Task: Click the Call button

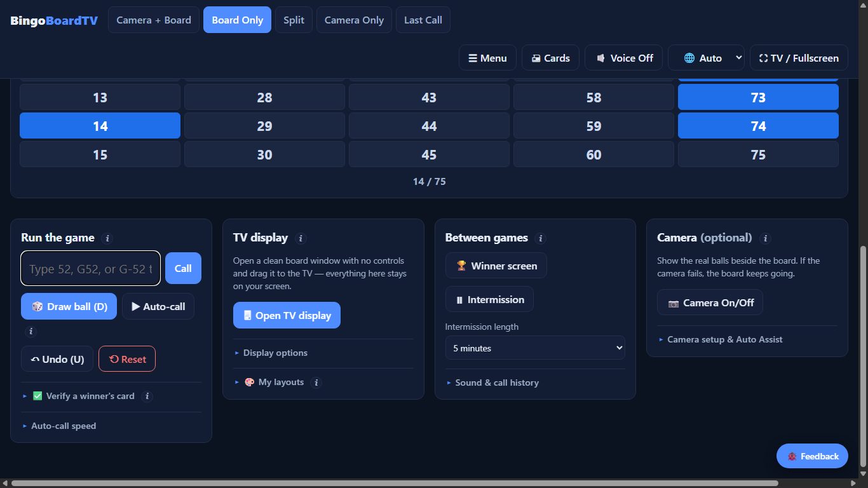Action: point(183,268)
